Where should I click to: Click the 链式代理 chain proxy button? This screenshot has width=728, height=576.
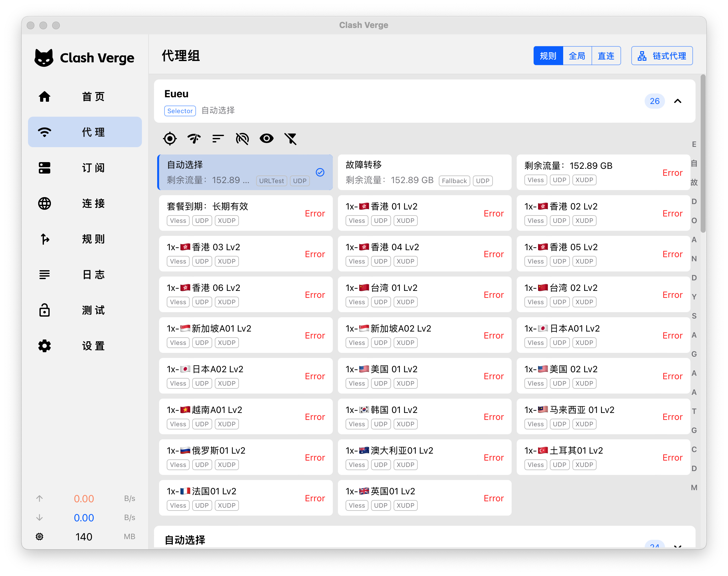pos(662,56)
